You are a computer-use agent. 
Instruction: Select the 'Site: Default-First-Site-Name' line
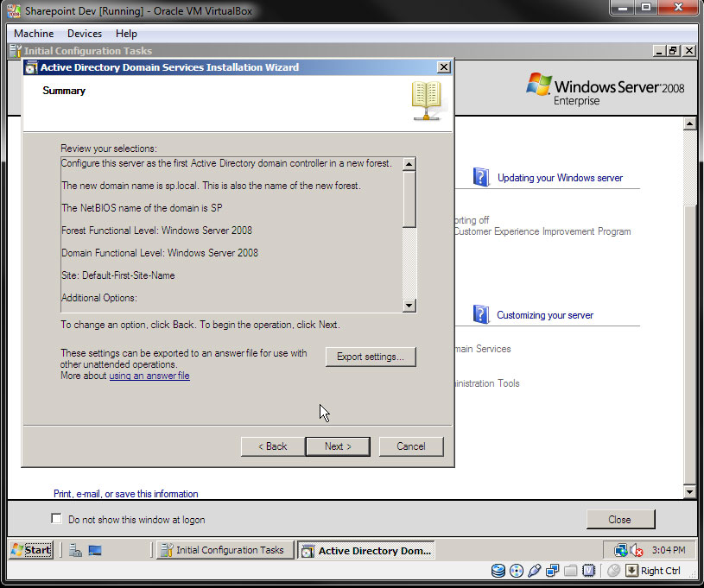point(118,275)
